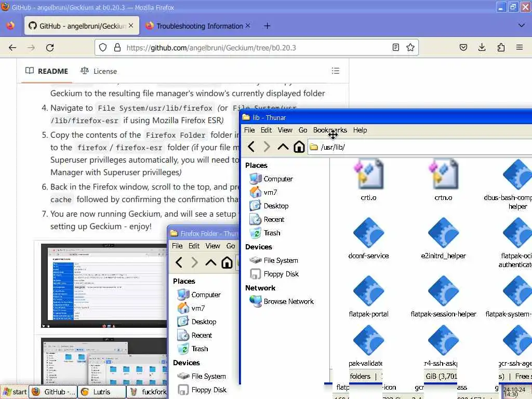
Task: Select Desktop in lib Thunar sidebar
Action: click(x=269, y=206)
